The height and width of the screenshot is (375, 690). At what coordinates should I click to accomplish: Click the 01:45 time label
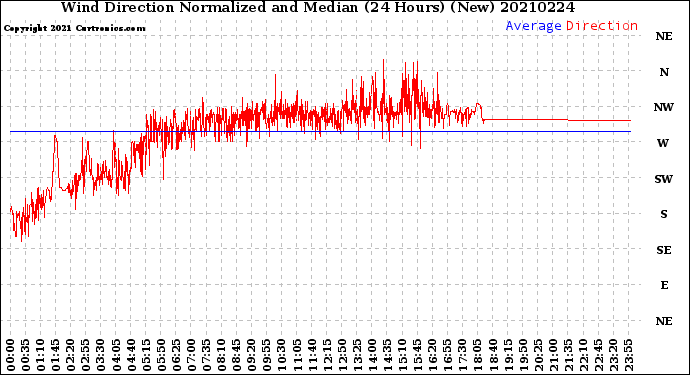tap(56, 355)
